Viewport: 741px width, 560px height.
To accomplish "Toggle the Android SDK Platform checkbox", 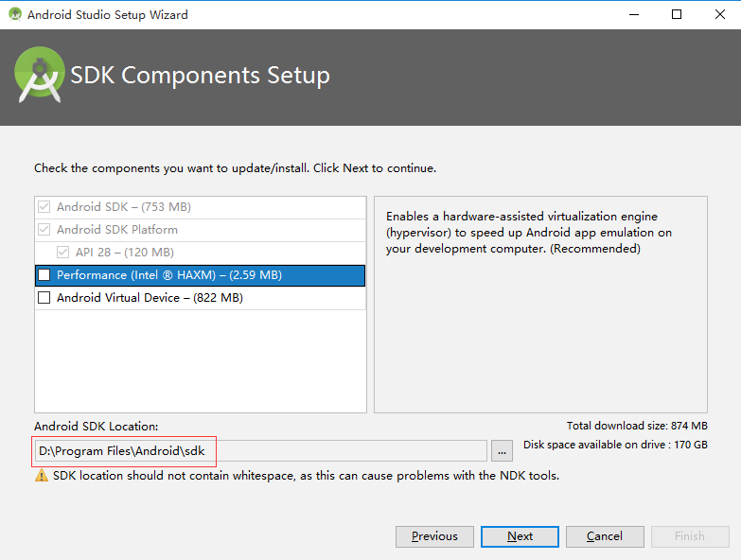I will [x=44, y=230].
